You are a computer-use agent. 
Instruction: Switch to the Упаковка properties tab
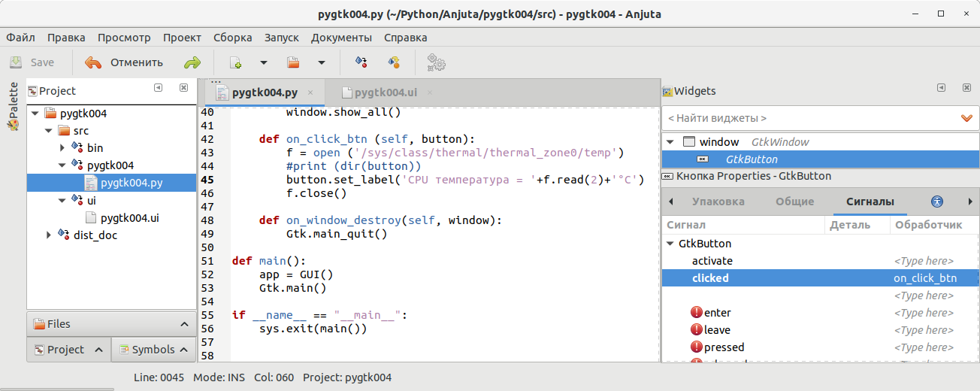coord(718,202)
